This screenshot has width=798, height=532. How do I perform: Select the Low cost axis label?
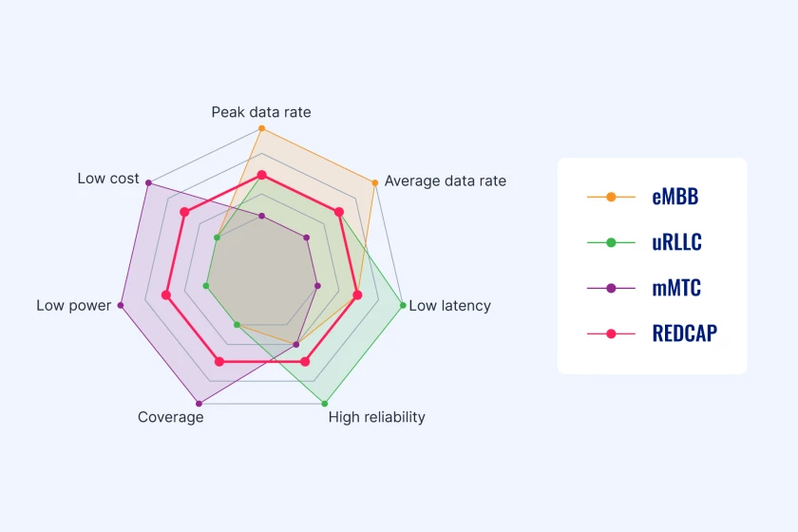coord(108,179)
